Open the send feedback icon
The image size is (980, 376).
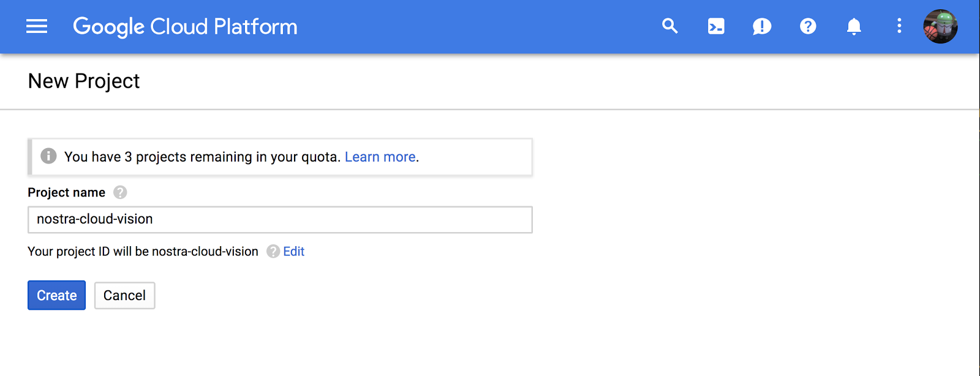(x=761, y=26)
